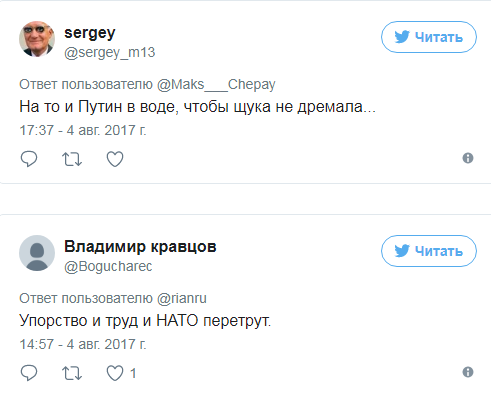Open info icon on sergey's tweet
This screenshot has height=393, width=491.
coord(468,158)
